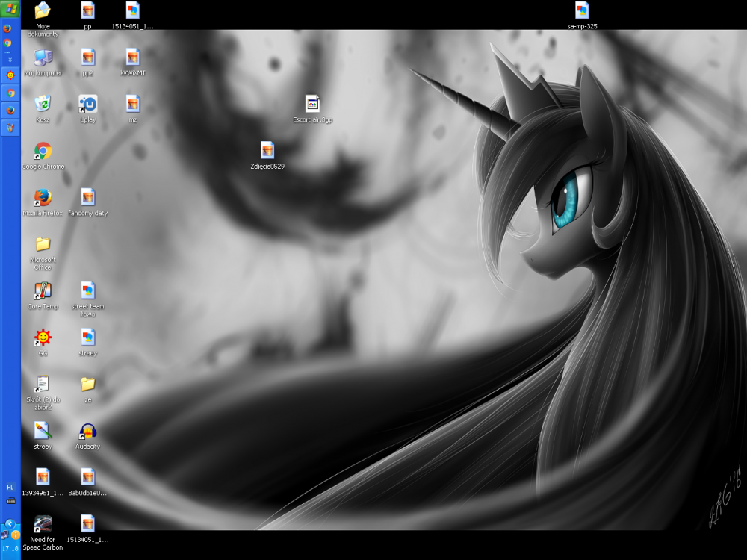Viewport: 747px width, 560px height.
Task: Select the kVWiXMT image file
Action: tap(133, 57)
